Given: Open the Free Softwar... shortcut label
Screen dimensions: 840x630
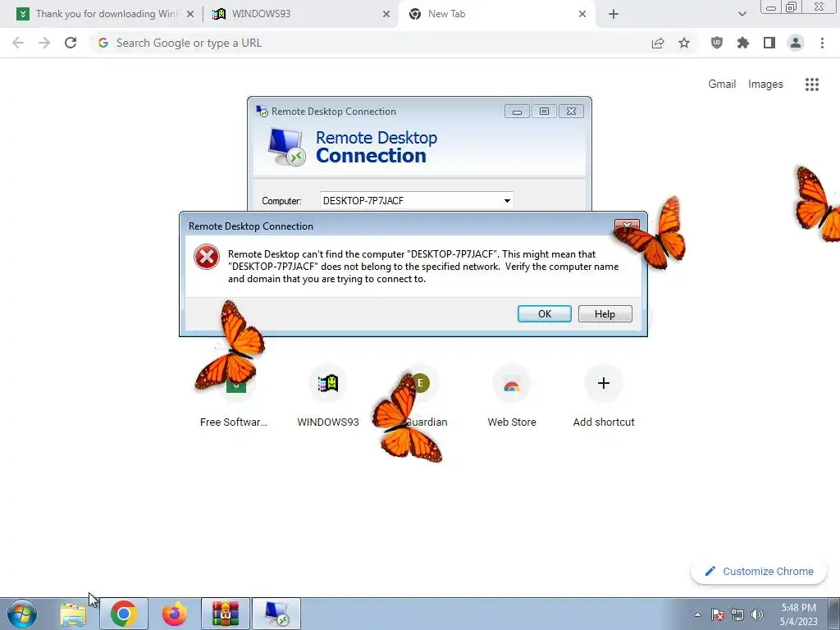Looking at the screenshot, I should (x=234, y=422).
